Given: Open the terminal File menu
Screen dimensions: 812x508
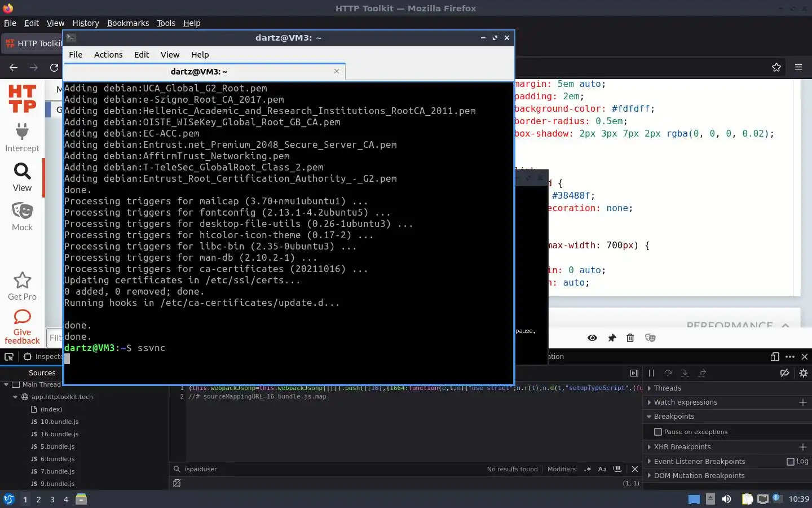Looking at the screenshot, I should (x=76, y=55).
